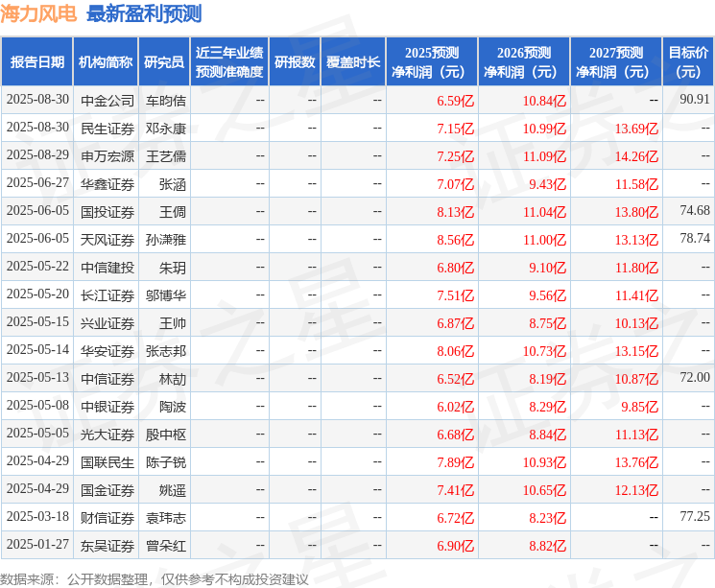
Task: Click target price 78.74
Action: click(695, 239)
